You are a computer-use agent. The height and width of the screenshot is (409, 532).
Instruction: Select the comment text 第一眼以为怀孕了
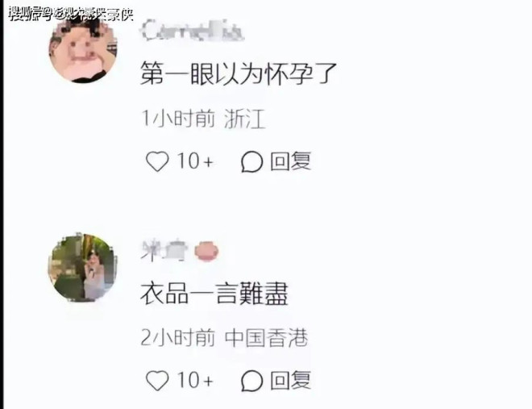[239, 73]
